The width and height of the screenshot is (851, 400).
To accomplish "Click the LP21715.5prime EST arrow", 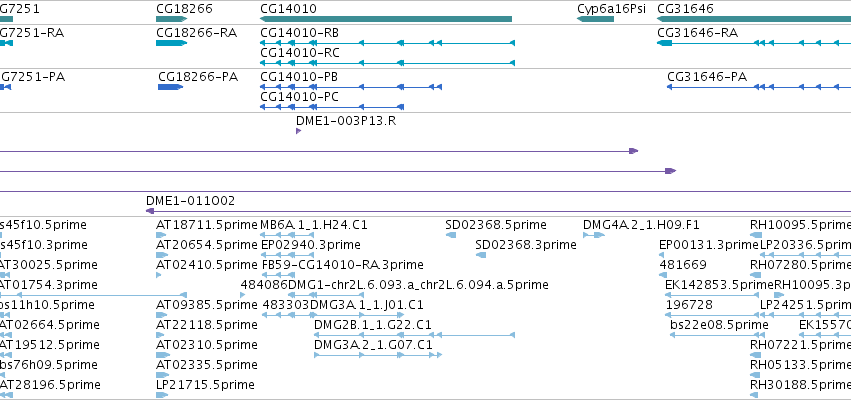I will pos(162,395).
